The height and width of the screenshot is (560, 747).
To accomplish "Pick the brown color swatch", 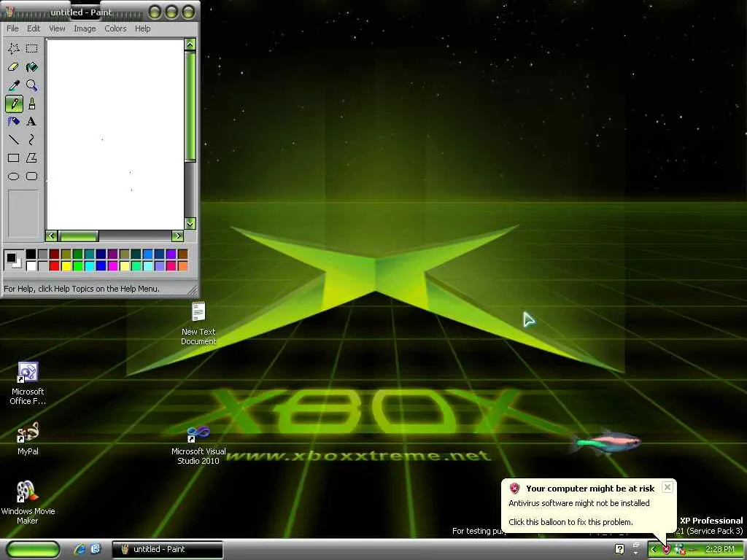I will point(183,254).
